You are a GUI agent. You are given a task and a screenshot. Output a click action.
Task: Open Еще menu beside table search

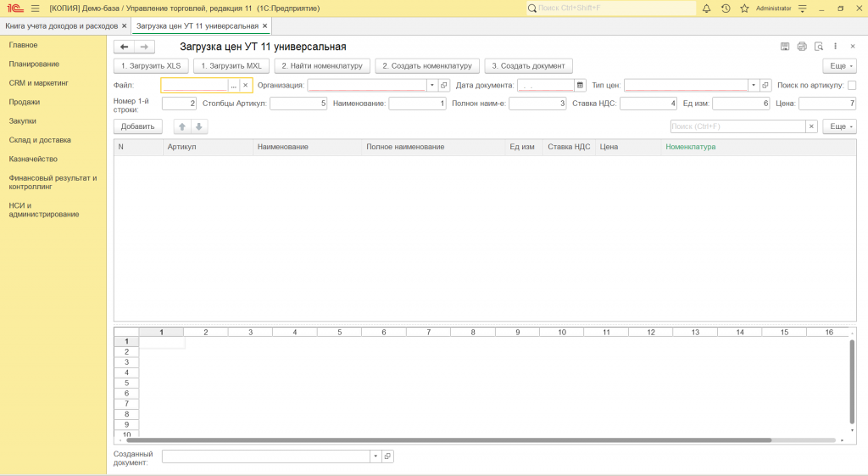coord(840,126)
